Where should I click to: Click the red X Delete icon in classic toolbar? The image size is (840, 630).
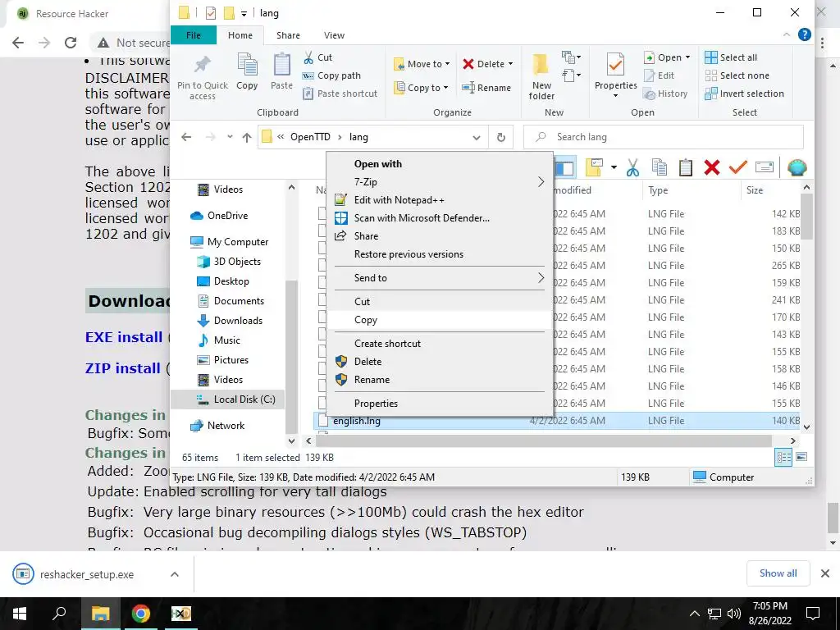coord(711,167)
